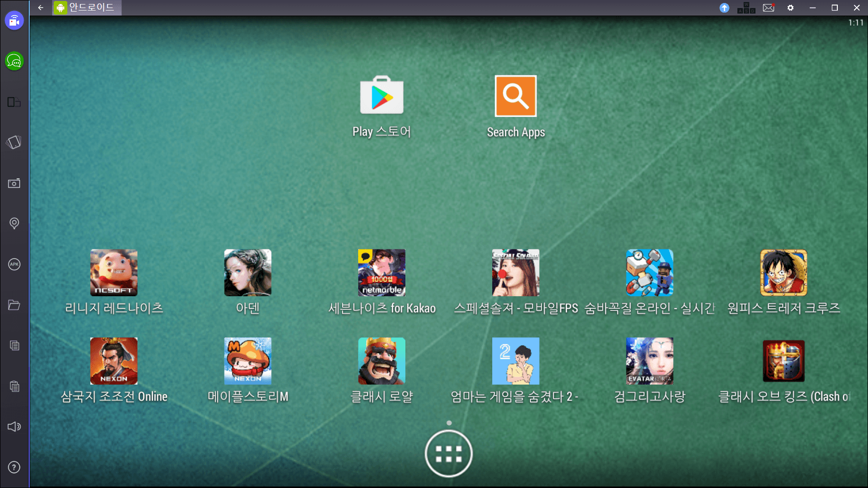The height and width of the screenshot is (488, 868).
Task: Open 검그리고사랑 game
Action: coord(649,361)
